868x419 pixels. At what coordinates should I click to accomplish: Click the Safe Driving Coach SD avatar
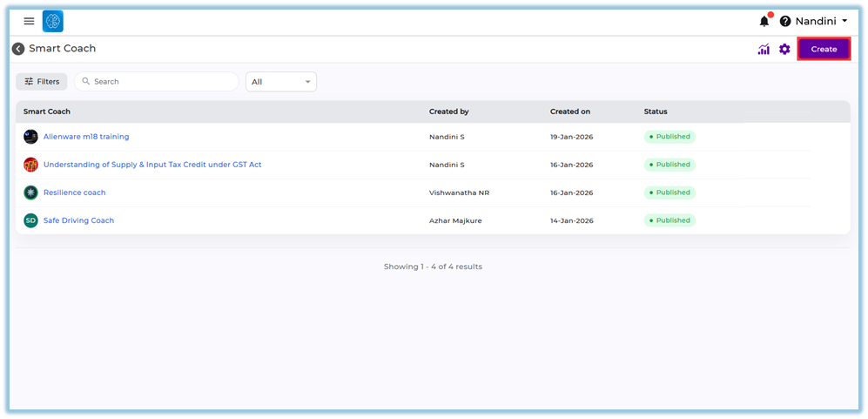[x=30, y=220]
